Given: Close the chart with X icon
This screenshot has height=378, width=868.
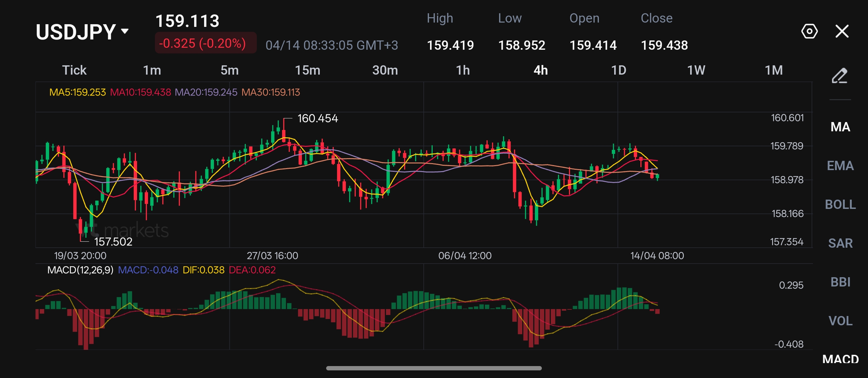Looking at the screenshot, I should coord(842,31).
